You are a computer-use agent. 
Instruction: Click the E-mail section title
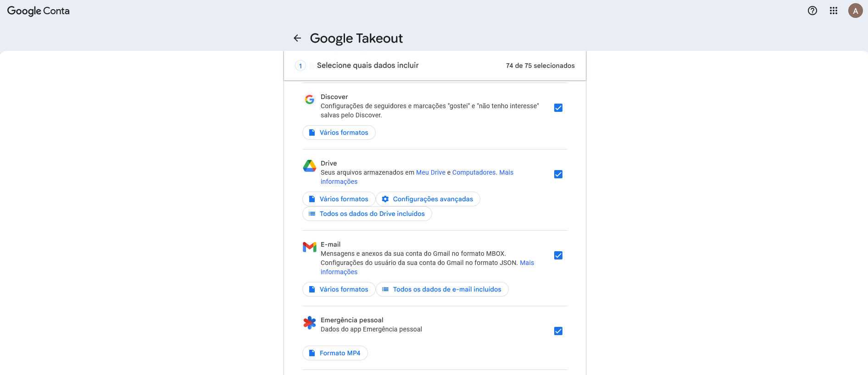pyautogui.click(x=330, y=244)
